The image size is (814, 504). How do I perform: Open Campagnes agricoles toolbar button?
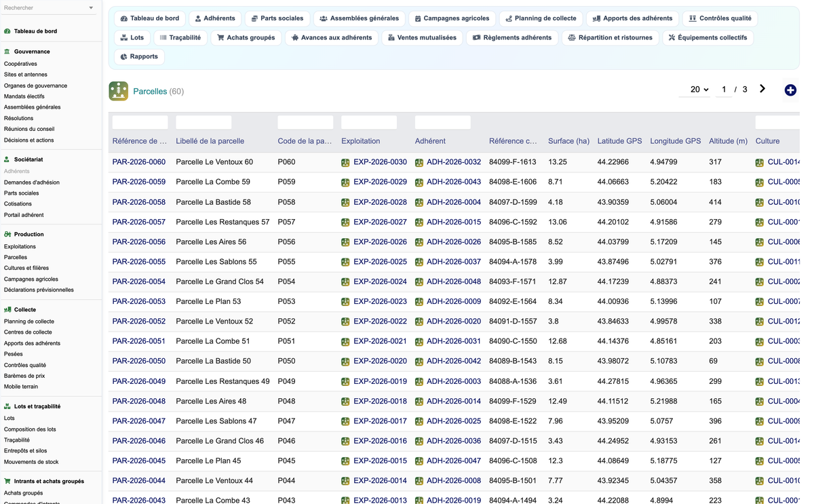(x=452, y=18)
